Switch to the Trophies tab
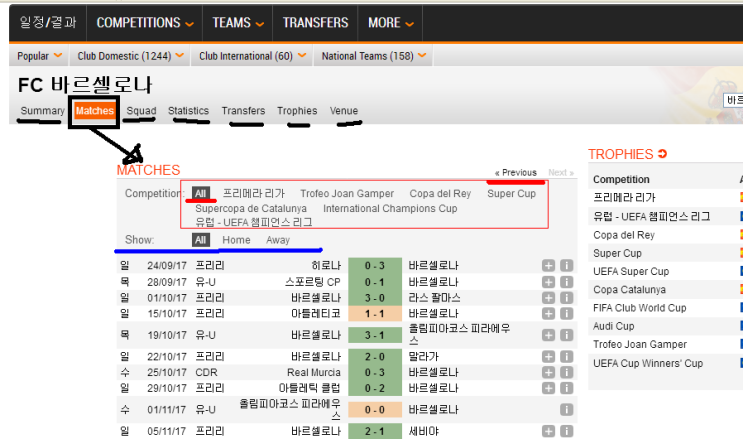Image resolution: width=743 pixels, height=439 pixels. coord(297,110)
